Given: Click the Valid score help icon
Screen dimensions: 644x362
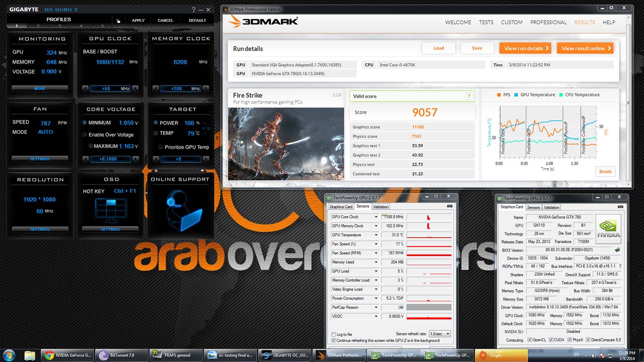Looking at the screenshot, I should pos(469,97).
